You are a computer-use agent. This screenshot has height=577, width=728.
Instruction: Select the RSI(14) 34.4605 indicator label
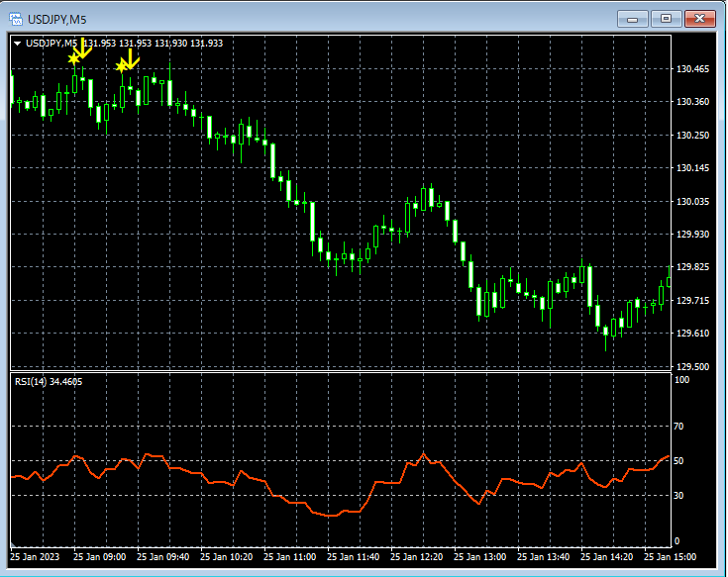(x=49, y=382)
